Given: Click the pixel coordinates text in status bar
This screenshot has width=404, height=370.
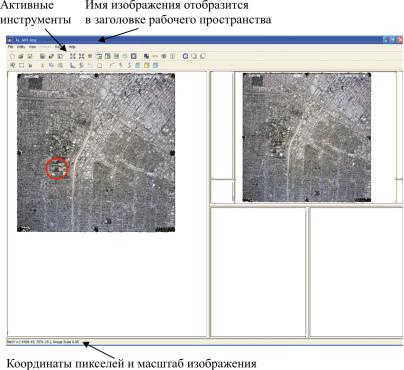Looking at the screenshot, I should click(x=30, y=342).
